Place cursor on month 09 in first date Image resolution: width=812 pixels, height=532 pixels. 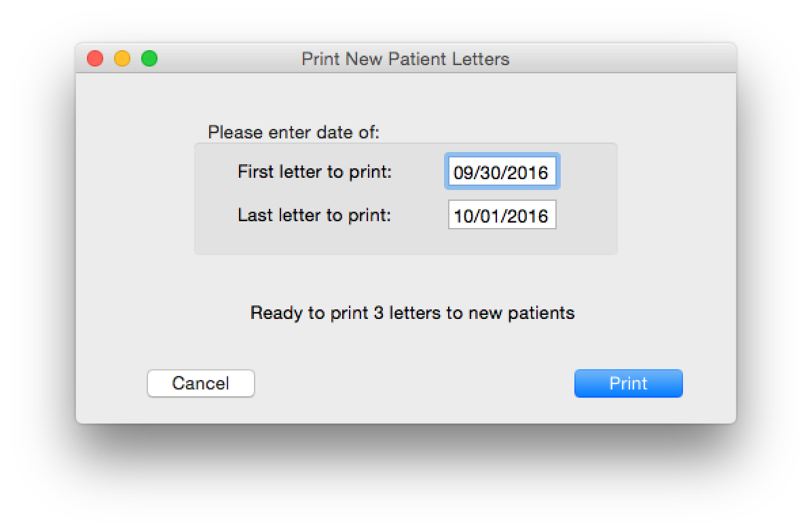click(462, 172)
